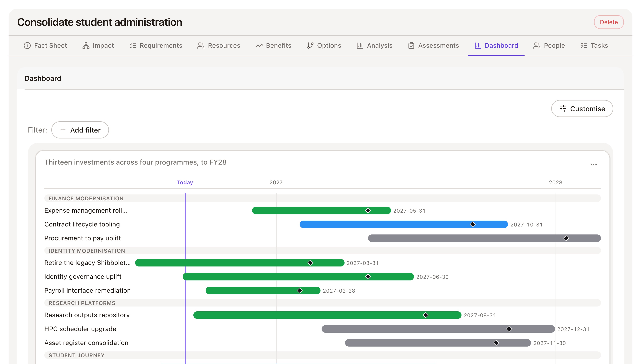Open the Fact Sheet info icon tab
Image resolution: width=641 pixels, height=364 pixels.
pos(27,45)
